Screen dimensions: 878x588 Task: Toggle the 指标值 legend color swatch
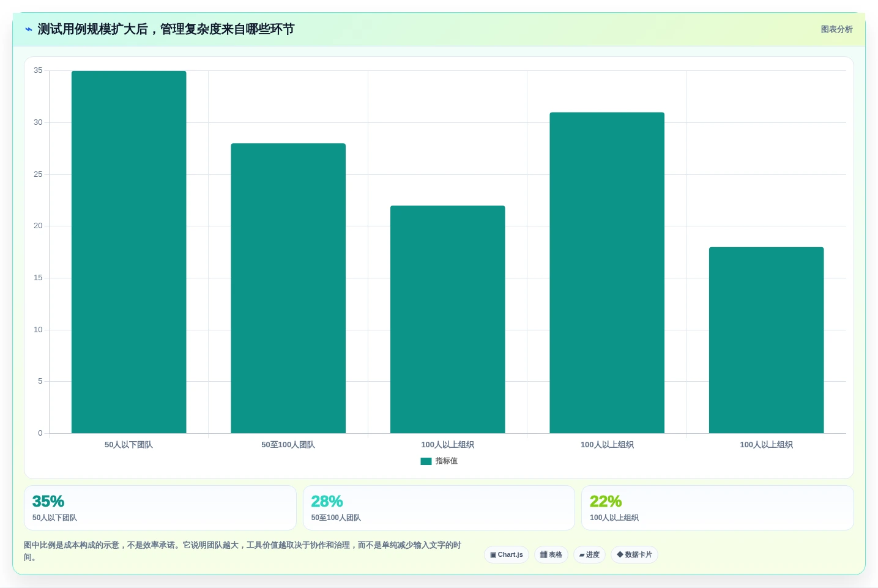point(426,461)
